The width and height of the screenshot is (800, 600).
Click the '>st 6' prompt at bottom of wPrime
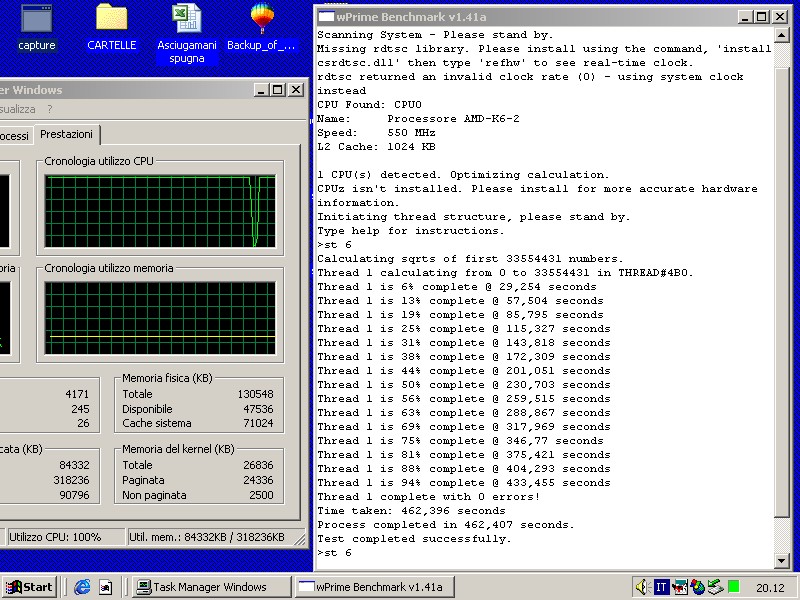[x=334, y=553]
